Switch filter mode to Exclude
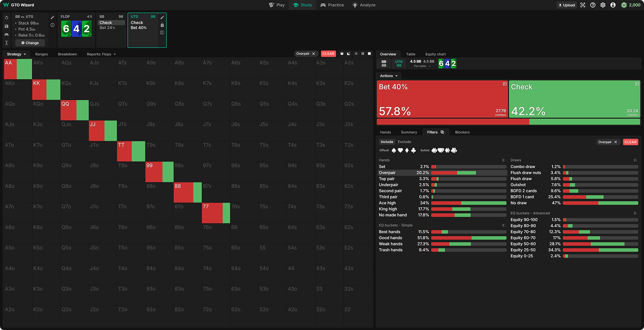Viewport: 644px width, 330px height. click(x=404, y=142)
